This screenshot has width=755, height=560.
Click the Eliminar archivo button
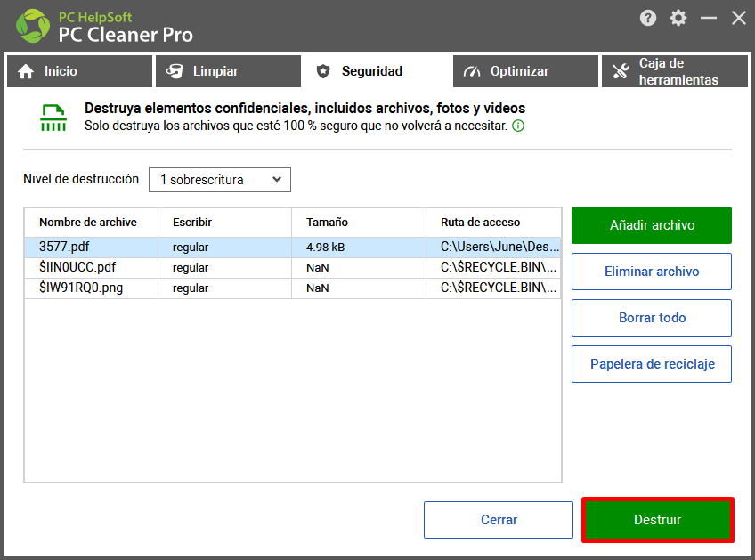652,272
